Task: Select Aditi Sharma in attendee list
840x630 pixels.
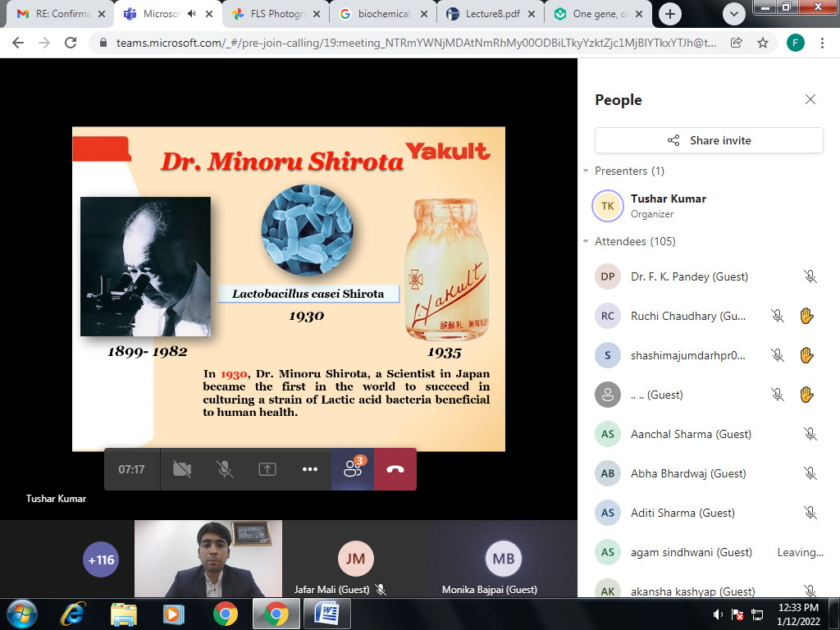Action: pyautogui.click(x=709, y=513)
